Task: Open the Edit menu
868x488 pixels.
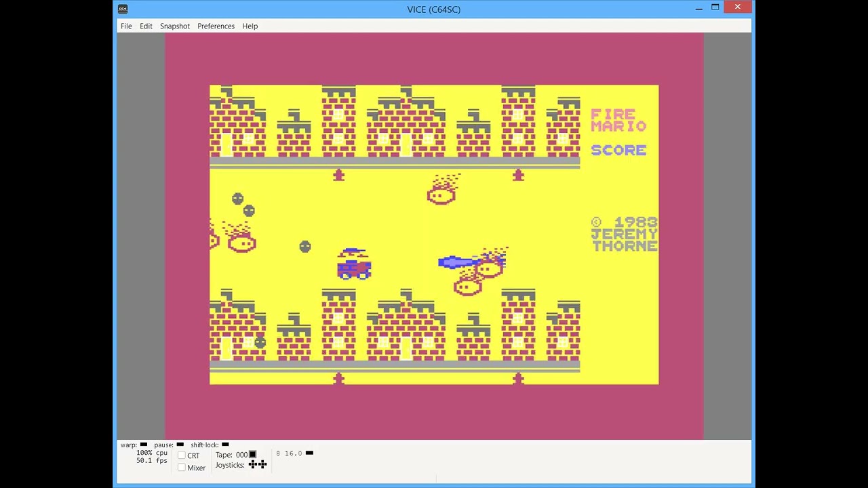Action: pos(146,26)
